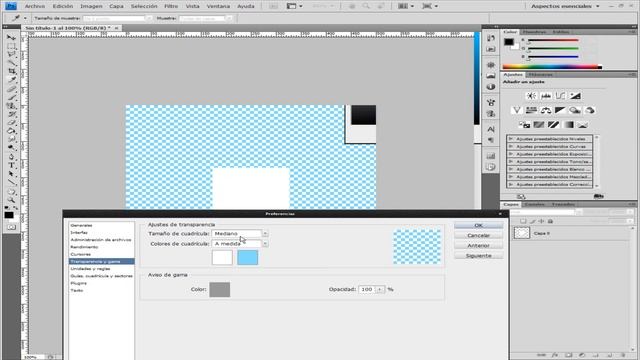Toggle Quick Mask mode icon
The height and width of the screenshot is (360, 640).
point(11,227)
